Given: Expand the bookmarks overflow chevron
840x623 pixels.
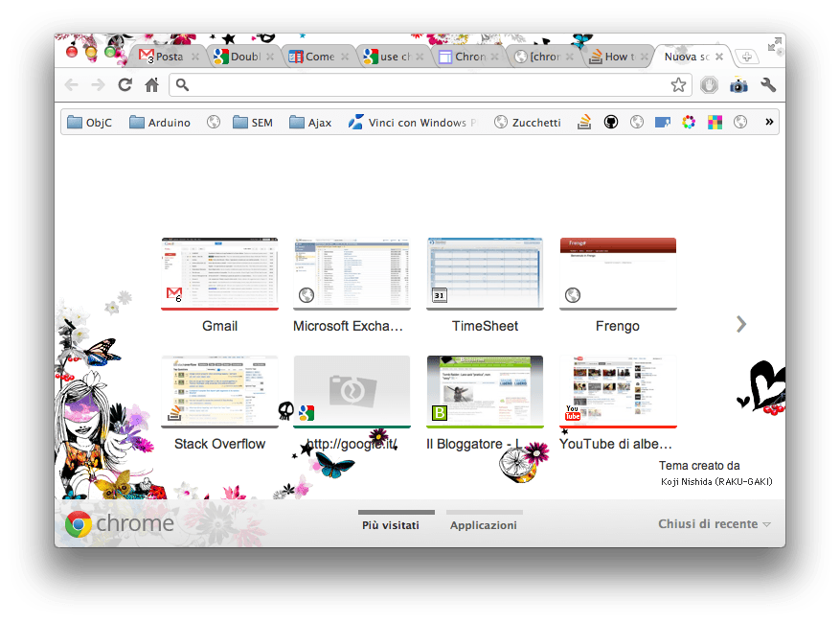Looking at the screenshot, I should [x=768, y=122].
